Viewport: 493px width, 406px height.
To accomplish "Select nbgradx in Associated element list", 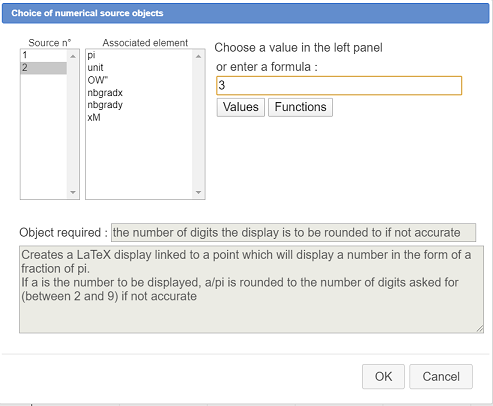I will [x=139, y=93].
